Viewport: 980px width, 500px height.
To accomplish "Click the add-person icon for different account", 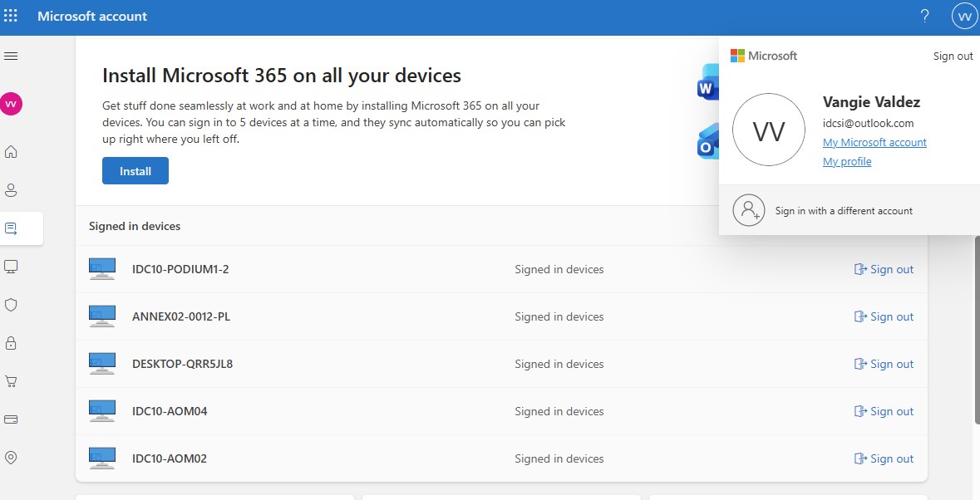I will 749,210.
